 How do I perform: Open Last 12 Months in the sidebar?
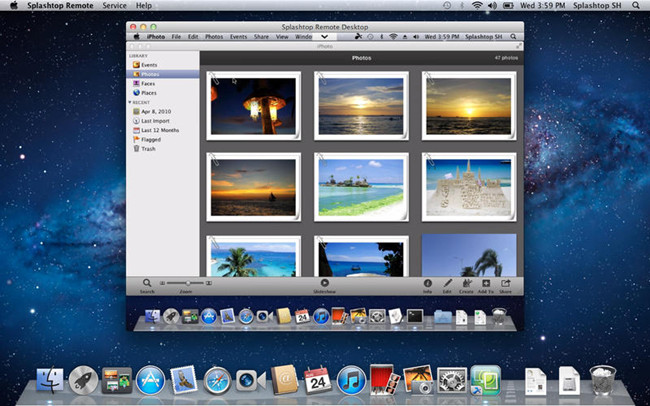[162, 130]
